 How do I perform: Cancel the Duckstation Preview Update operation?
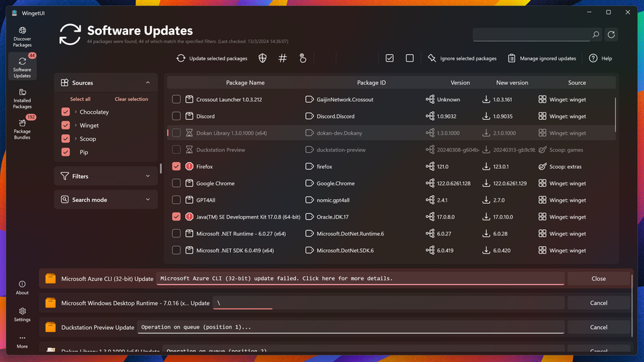pos(598,327)
